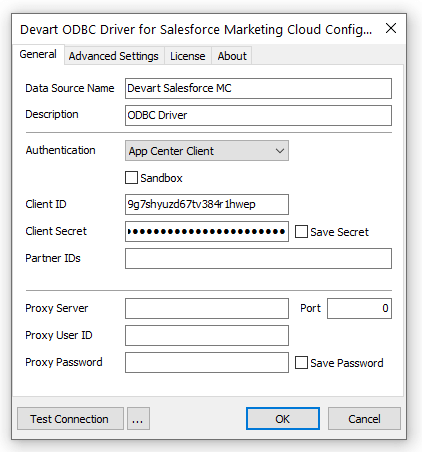422x452 pixels.
Task: Click the Proxy User ID field
Action: coord(207,335)
